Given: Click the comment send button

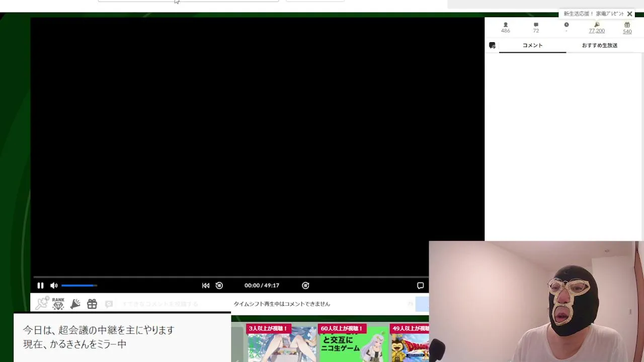Looking at the screenshot, I should (422, 304).
